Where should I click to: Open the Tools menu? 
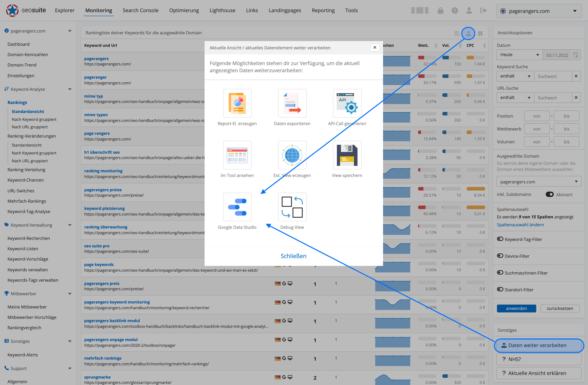point(351,10)
